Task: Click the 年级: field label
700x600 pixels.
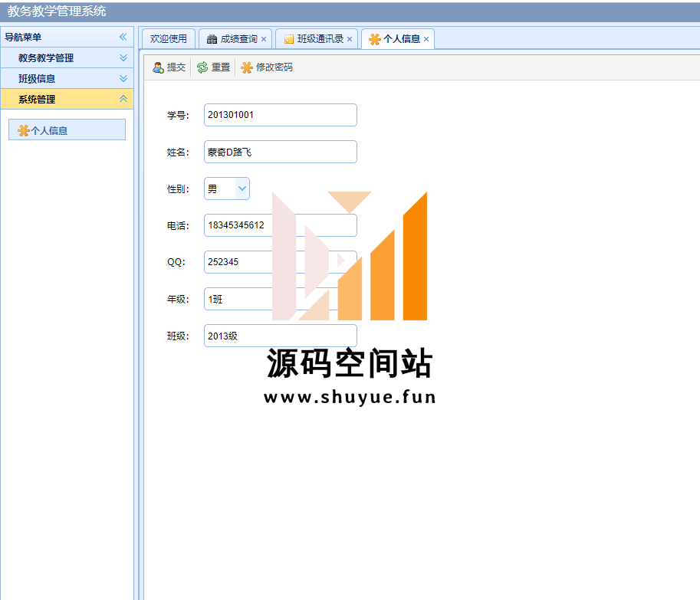Action: click(x=178, y=300)
